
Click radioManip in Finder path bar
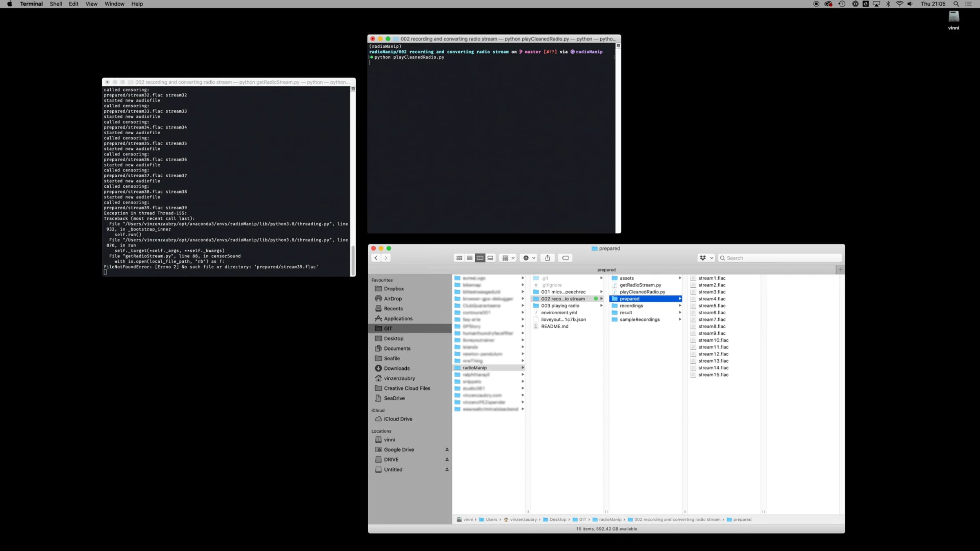click(x=607, y=520)
